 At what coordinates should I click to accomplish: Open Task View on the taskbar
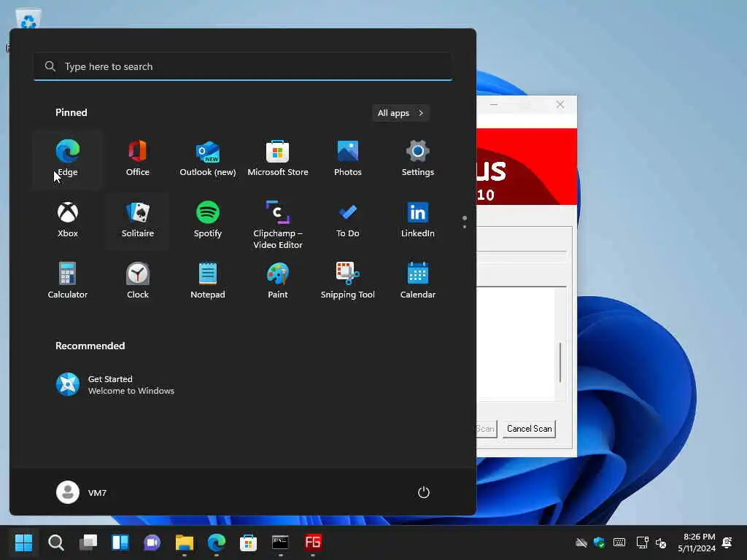(88, 542)
